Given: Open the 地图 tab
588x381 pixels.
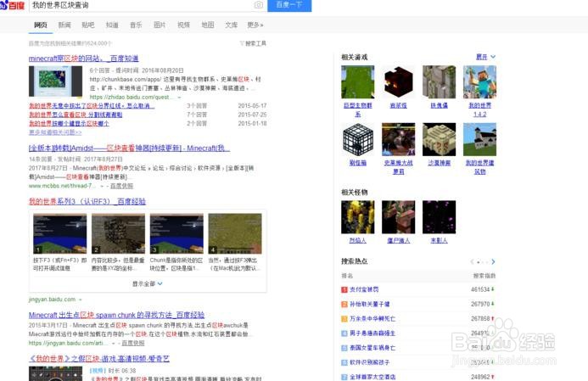Looking at the screenshot, I should [208, 25].
